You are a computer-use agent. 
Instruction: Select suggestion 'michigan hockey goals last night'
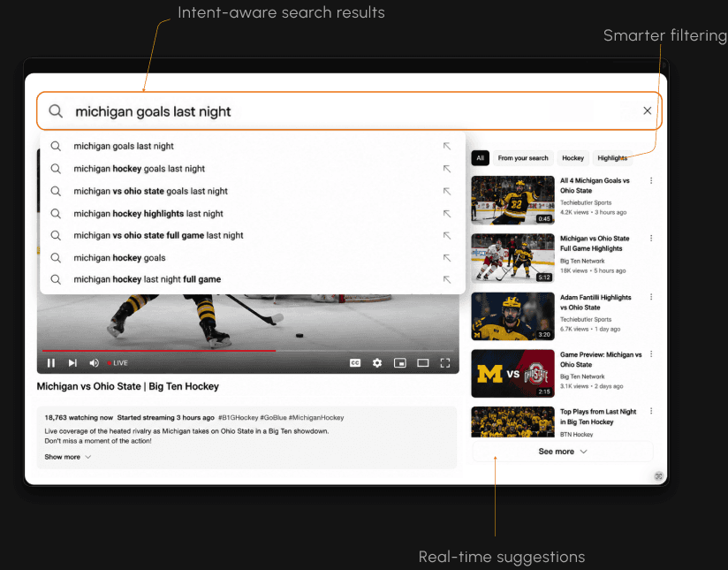tap(253, 169)
